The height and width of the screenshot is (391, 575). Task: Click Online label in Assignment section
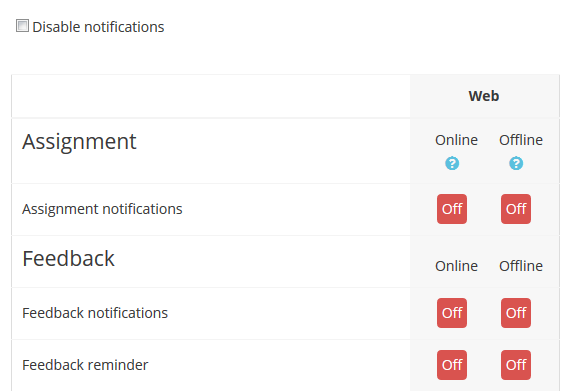click(x=456, y=140)
